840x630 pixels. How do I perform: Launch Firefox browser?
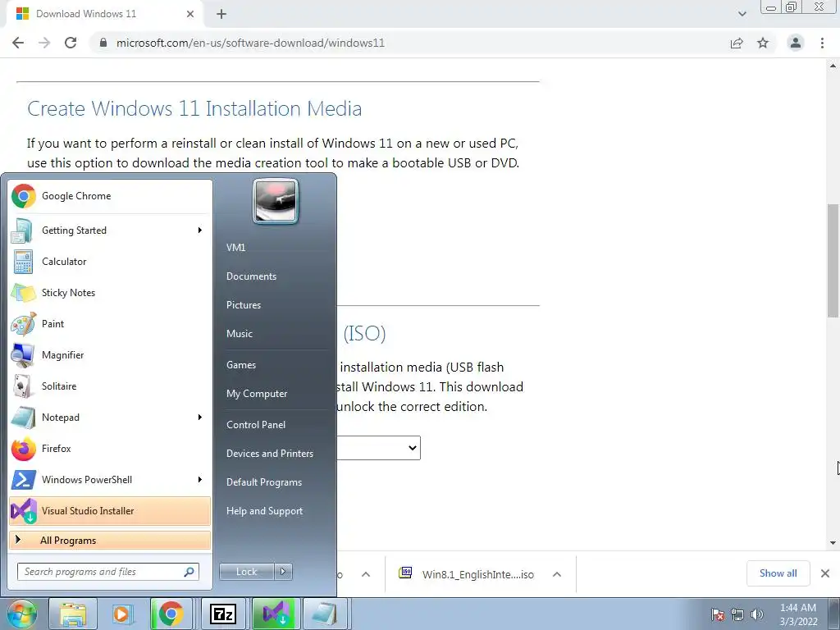[x=110, y=449]
